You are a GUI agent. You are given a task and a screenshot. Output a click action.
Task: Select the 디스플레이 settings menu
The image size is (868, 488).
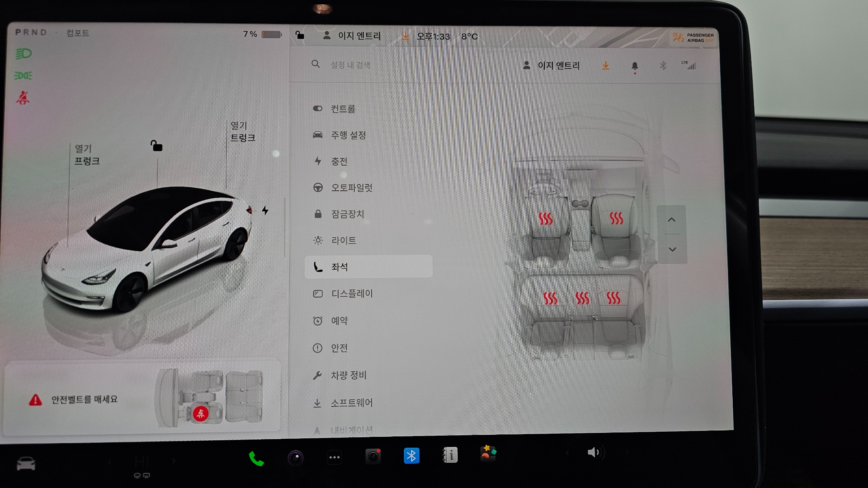[x=352, y=294]
